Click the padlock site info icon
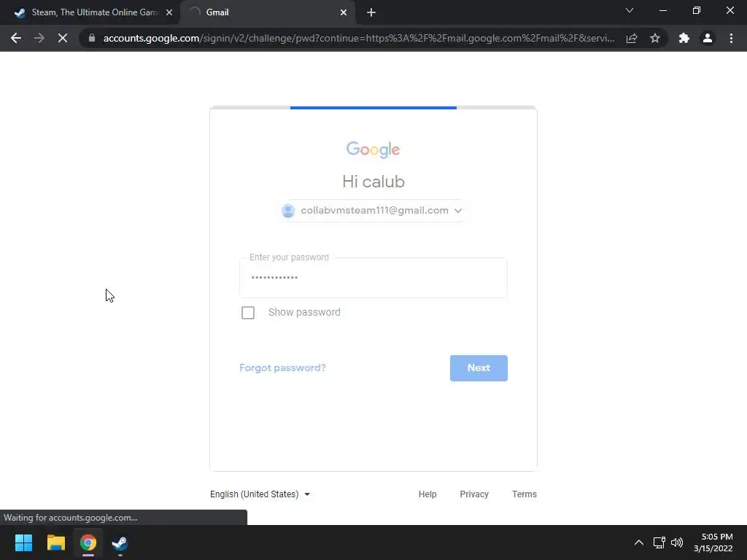This screenshot has height=560, width=747. pyautogui.click(x=92, y=38)
